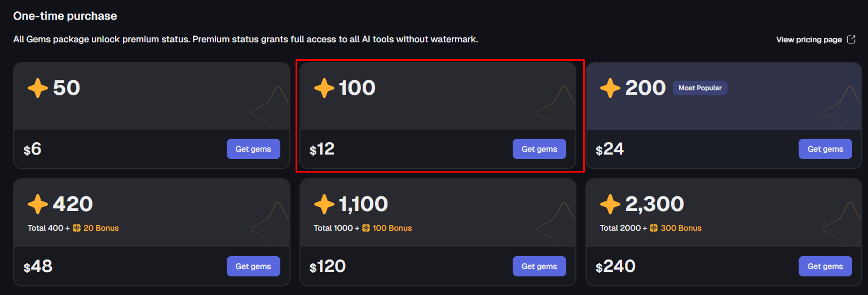Open the View pricing page link
The image size is (868, 295).
809,39
